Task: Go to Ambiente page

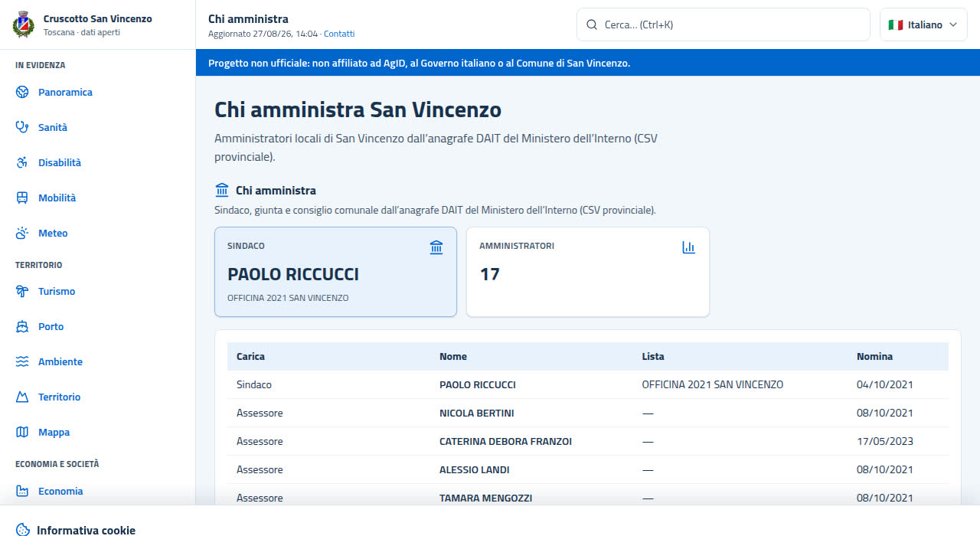Action: (97, 362)
